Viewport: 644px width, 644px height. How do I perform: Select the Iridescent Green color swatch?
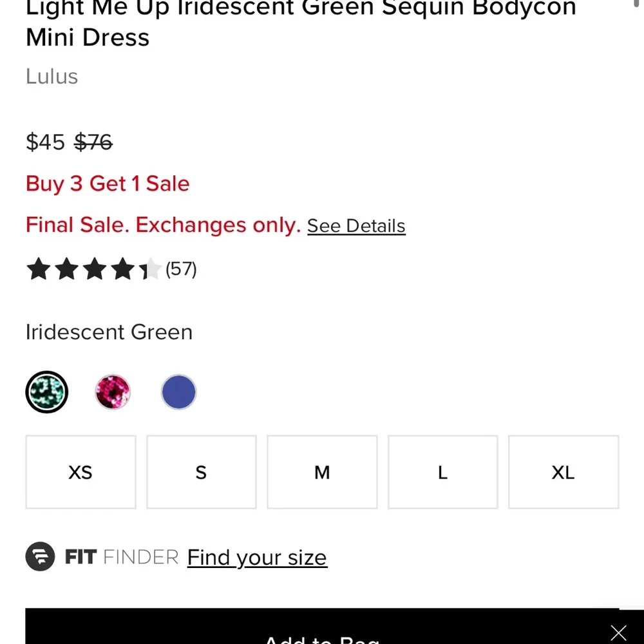46,392
